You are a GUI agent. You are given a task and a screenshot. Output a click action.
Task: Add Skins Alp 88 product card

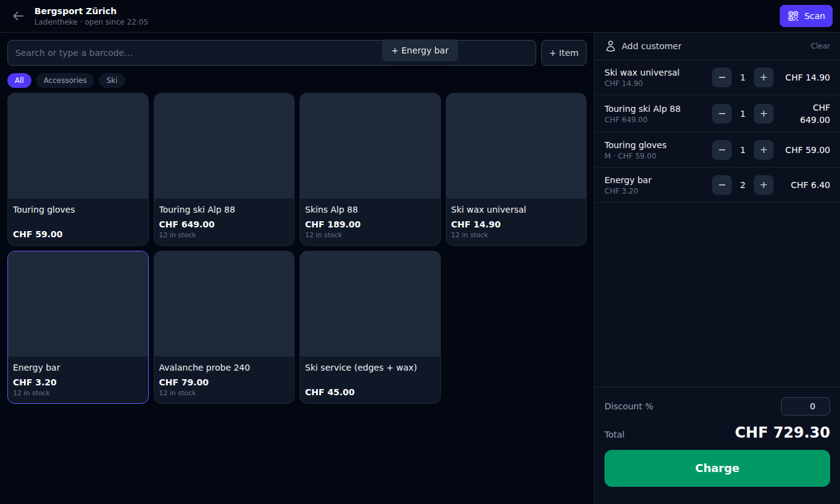click(370, 169)
